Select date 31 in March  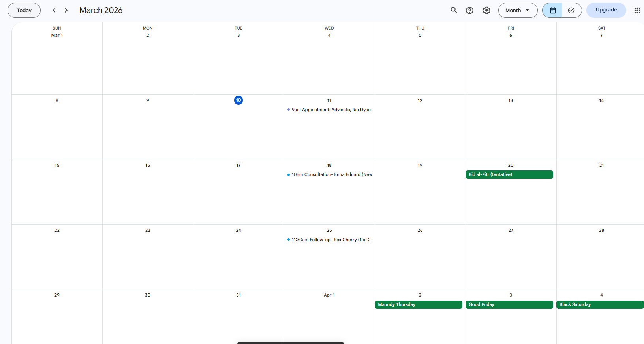[x=238, y=295]
